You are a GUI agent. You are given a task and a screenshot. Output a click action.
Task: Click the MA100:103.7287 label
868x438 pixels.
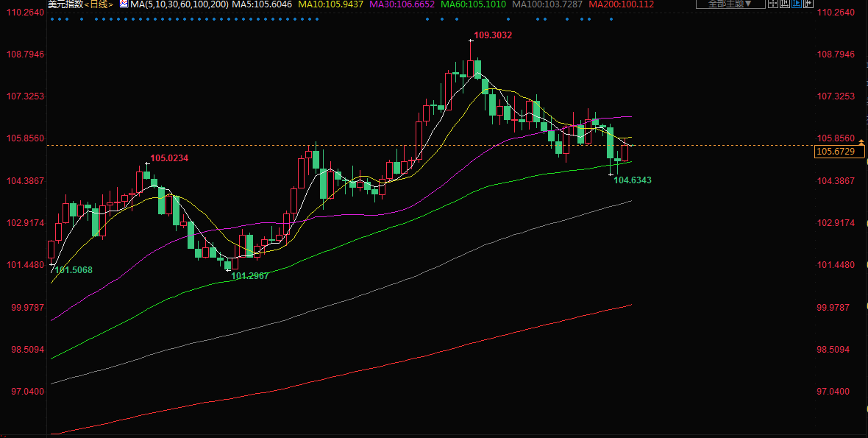pos(547,4)
